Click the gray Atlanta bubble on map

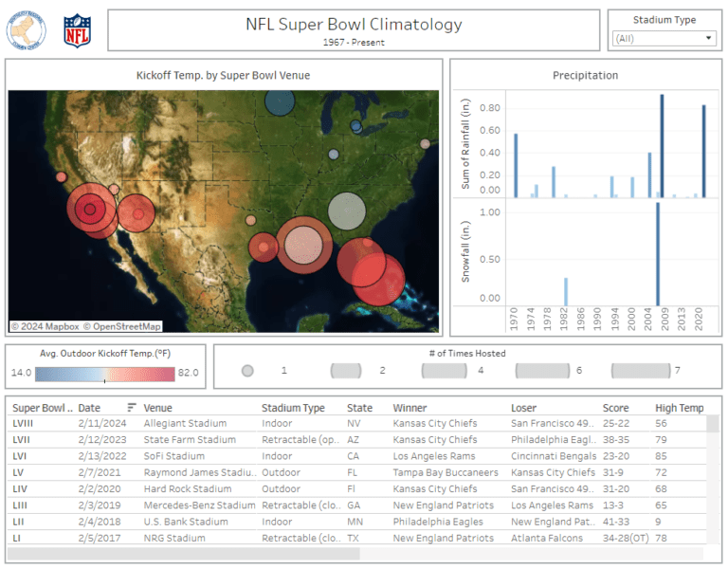[x=347, y=211]
